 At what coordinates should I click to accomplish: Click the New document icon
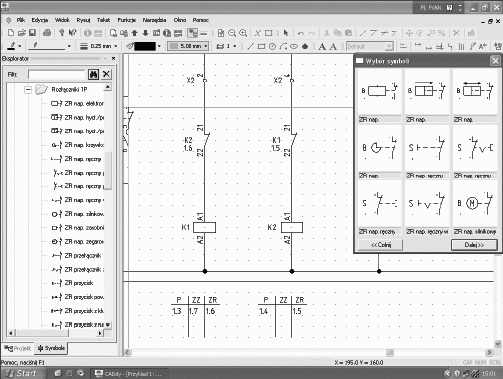click(x=11, y=33)
